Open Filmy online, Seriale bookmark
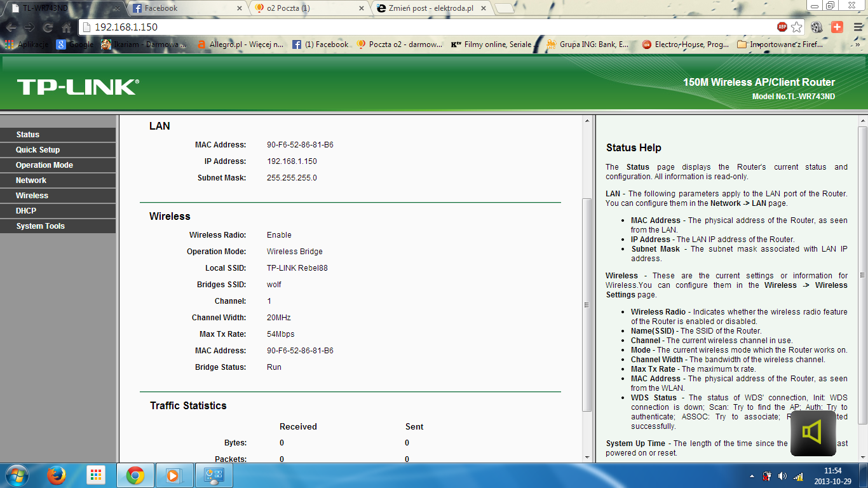The image size is (868, 488). tap(494, 44)
